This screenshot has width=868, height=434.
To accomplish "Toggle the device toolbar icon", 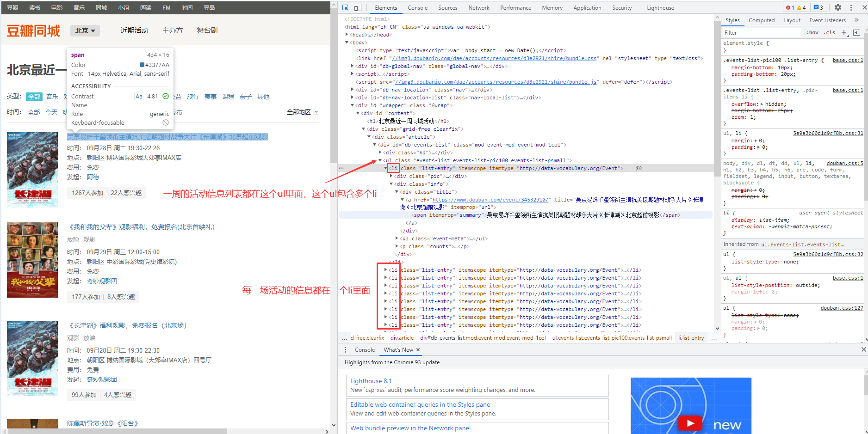I will pyautogui.click(x=358, y=7).
